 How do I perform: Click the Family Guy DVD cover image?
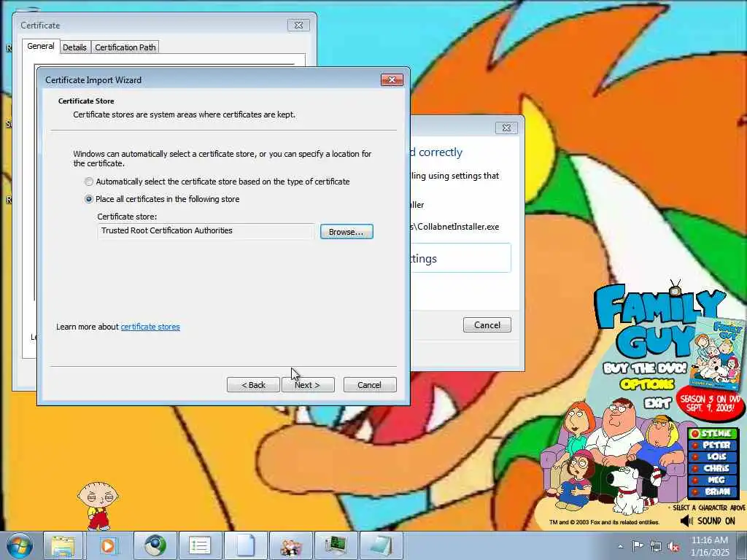coord(718,354)
